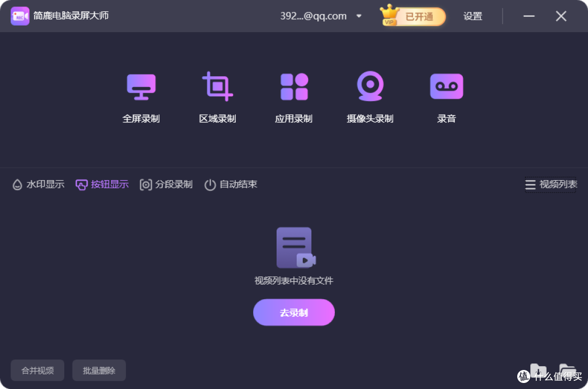Viewport: 588px width, 389px height.
Task: Toggle auto end (自动结束) option
Action: click(x=231, y=184)
